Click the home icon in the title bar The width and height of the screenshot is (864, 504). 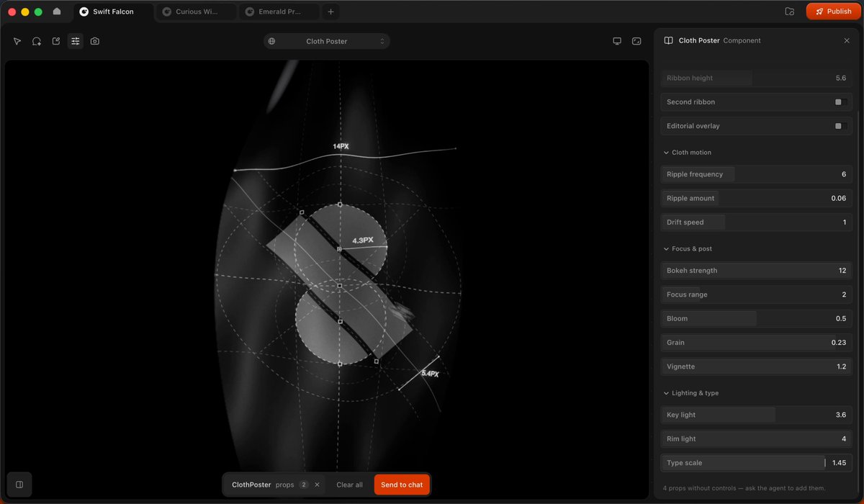57,12
